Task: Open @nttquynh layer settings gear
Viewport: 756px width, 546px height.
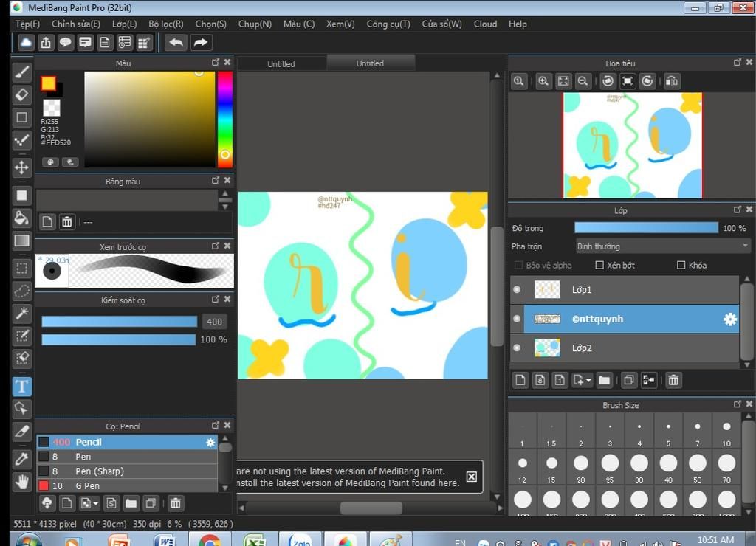Action: (730, 319)
